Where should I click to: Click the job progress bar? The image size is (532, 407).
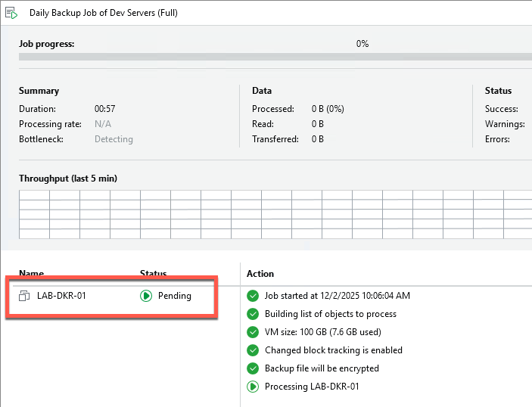point(272,57)
